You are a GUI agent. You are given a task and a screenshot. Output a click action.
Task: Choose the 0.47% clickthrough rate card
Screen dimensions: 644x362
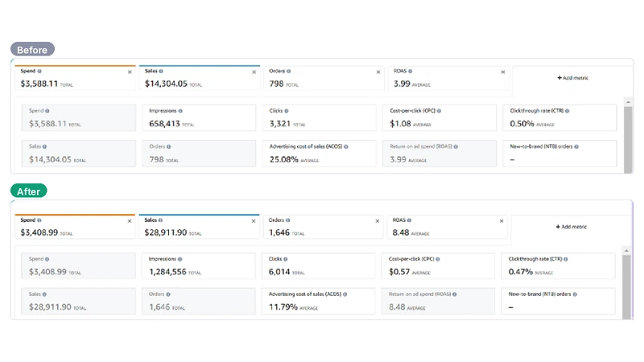(x=559, y=266)
